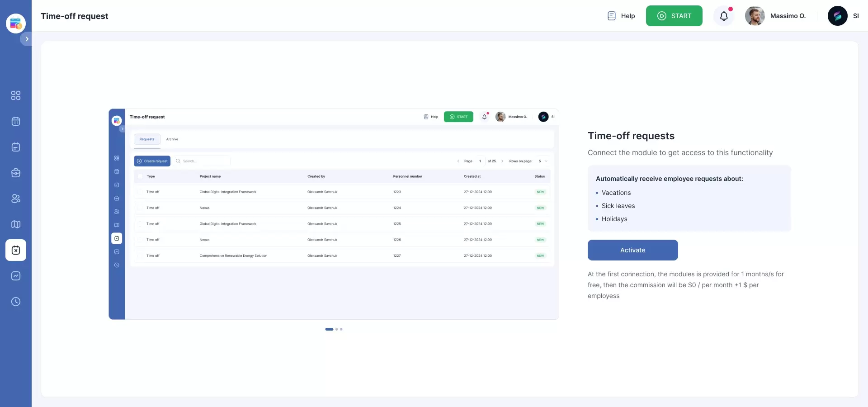The width and height of the screenshot is (868, 407).
Task: Open the Massimo O. profile menu
Action: (x=775, y=16)
